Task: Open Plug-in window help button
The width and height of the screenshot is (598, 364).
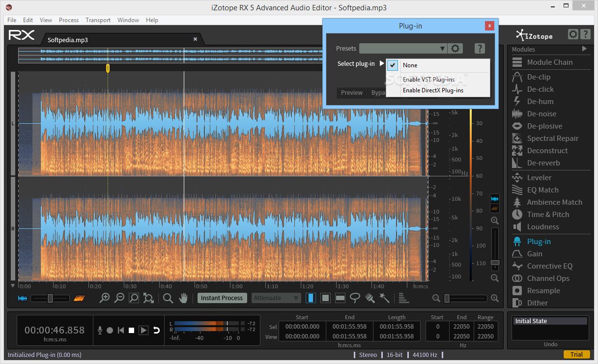Action: coord(480,49)
